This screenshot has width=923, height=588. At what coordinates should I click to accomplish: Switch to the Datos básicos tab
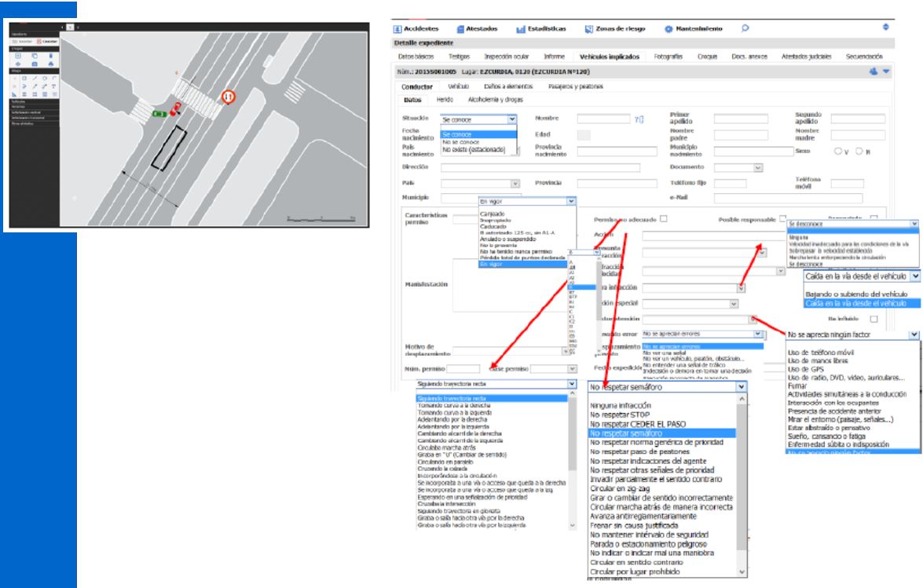coord(416,57)
